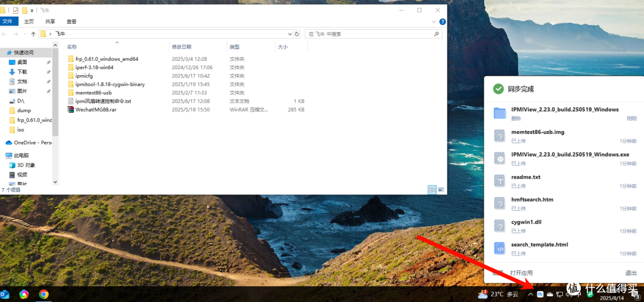Launch Google Chrome from the taskbar
Viewport: 644px width, 302px height.
[44, 294]
